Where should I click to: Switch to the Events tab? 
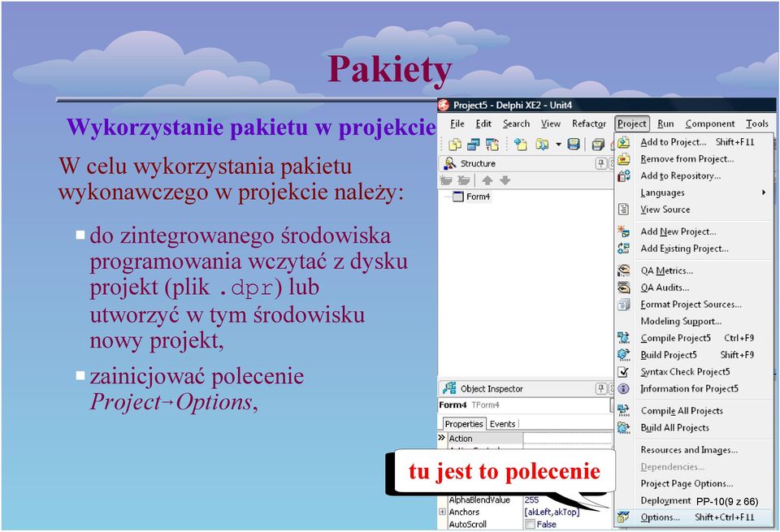[x=502, y=424]
